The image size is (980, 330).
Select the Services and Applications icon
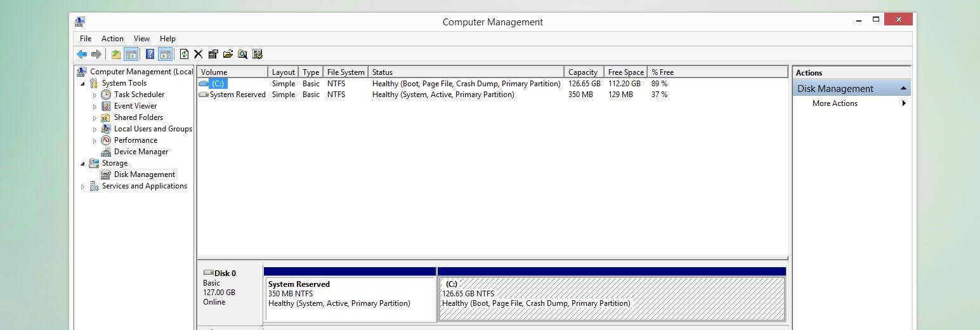pos(94,186)
